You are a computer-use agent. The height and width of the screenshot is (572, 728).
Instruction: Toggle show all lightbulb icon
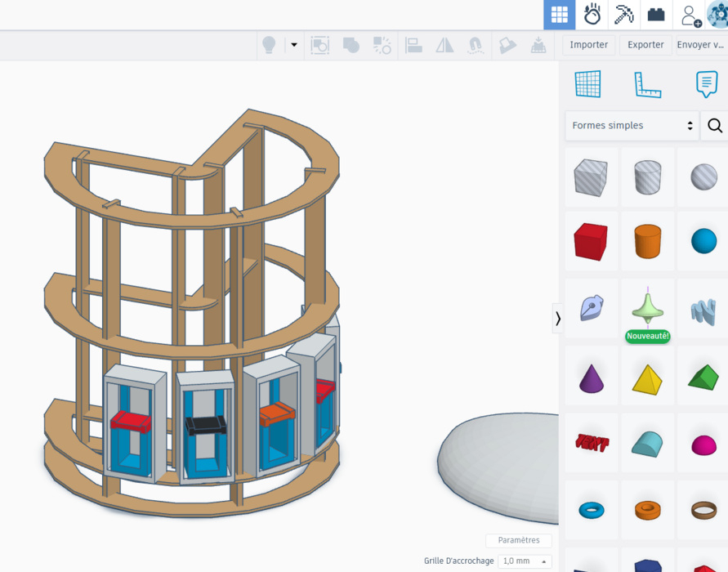269,45
